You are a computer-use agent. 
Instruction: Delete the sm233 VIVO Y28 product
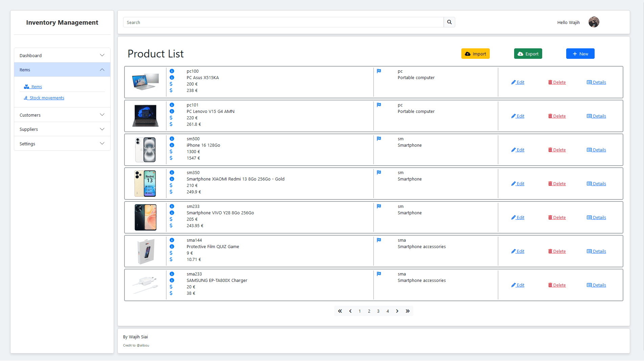click(x=557, y=218)
